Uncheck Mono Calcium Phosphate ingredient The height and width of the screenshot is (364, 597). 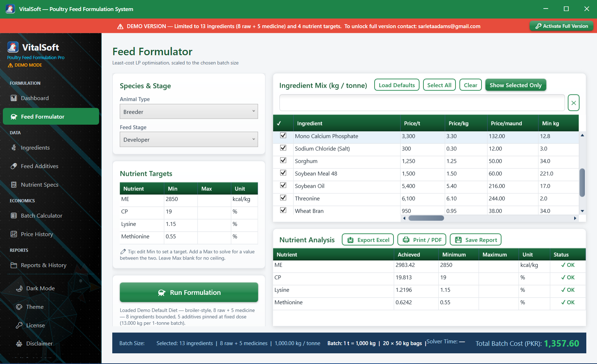point(283,135)
